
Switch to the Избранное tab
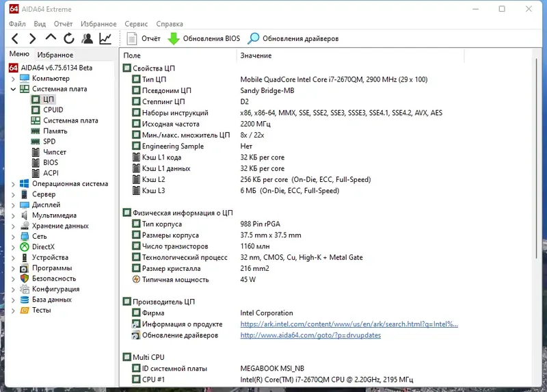[x=55, y=55]
